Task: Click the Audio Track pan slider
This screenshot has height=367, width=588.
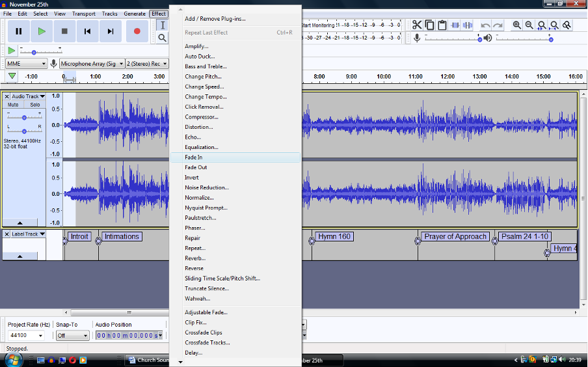Action: 24,131
